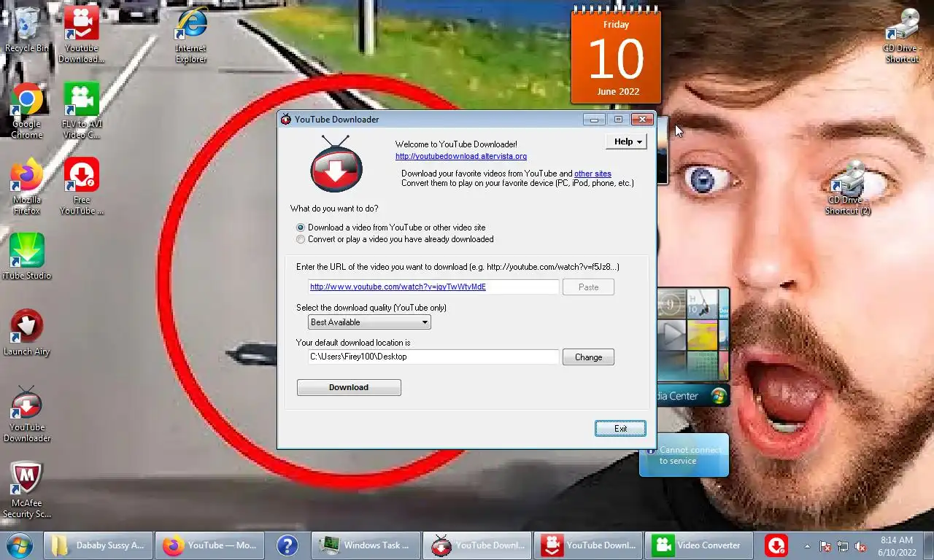Screen dimensions: 934x560
Task: Click the network status tray icon
Action: pos(843,546)
